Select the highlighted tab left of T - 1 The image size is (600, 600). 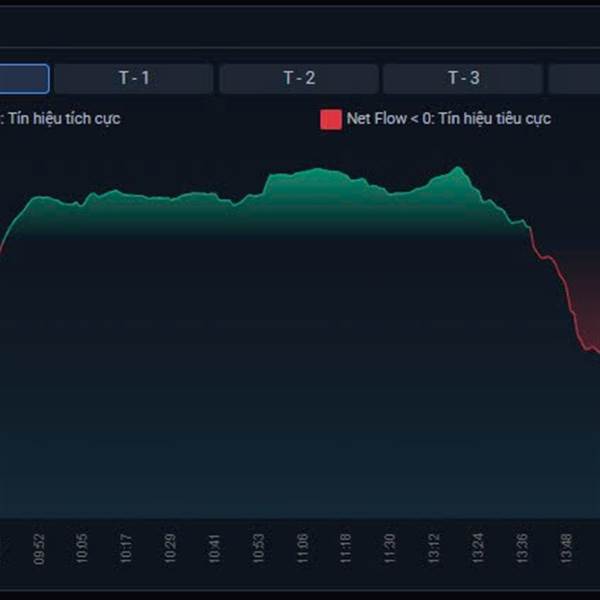click(x=24, y=78)
